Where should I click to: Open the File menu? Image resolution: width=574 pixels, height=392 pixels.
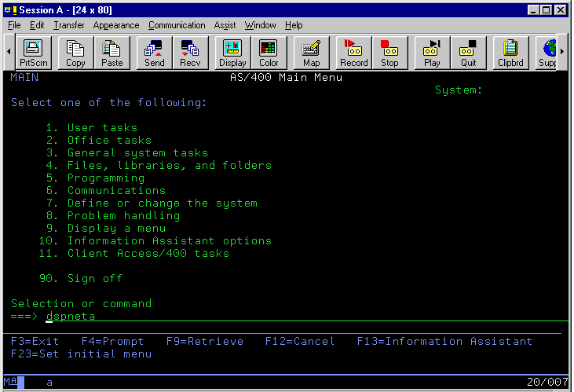[x=14, y=25]
